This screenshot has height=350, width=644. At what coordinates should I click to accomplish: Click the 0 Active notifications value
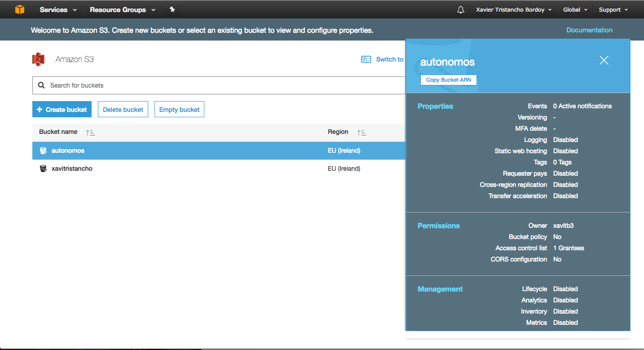tap(582, 106)
